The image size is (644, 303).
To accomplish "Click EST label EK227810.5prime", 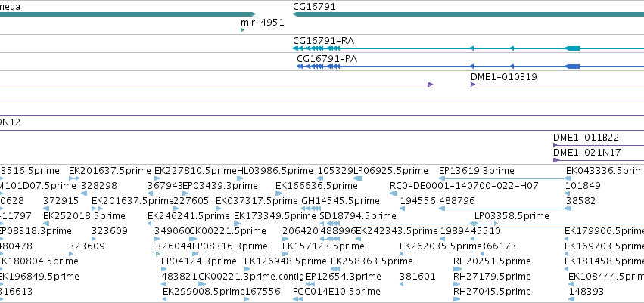I will [195, 171].
